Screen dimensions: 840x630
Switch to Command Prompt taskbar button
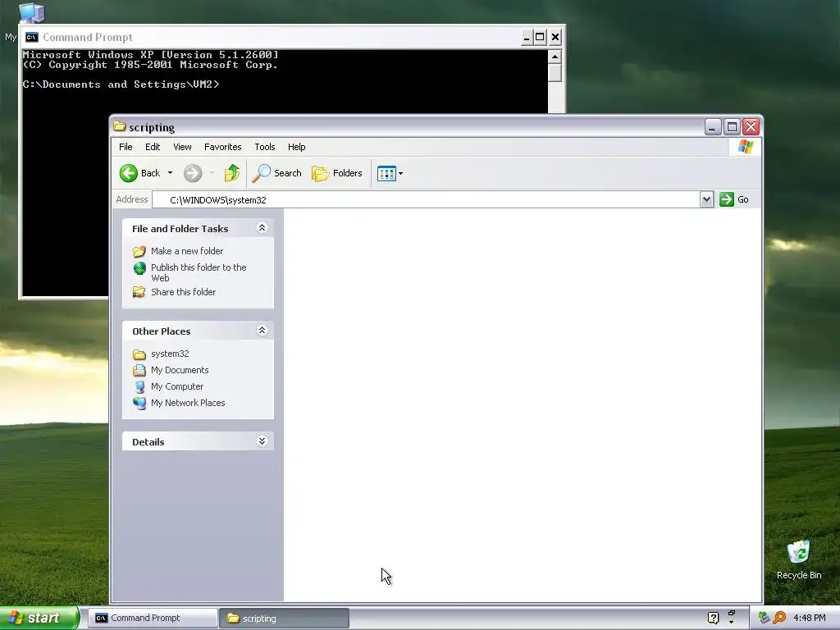(153, 619)
